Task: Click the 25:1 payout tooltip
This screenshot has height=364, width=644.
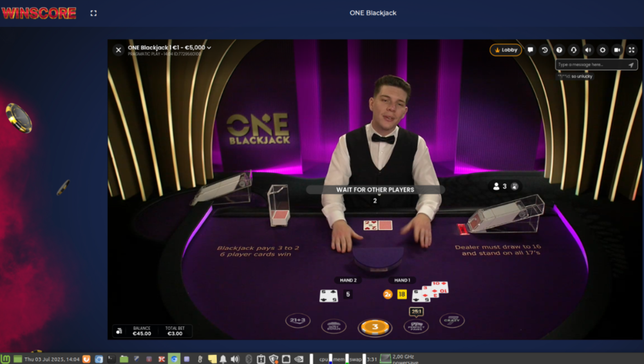Action: (416, 312)
